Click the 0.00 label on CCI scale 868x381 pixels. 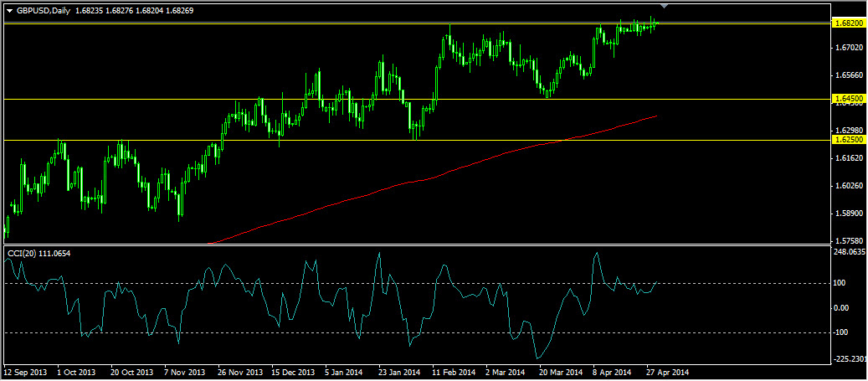842,308
